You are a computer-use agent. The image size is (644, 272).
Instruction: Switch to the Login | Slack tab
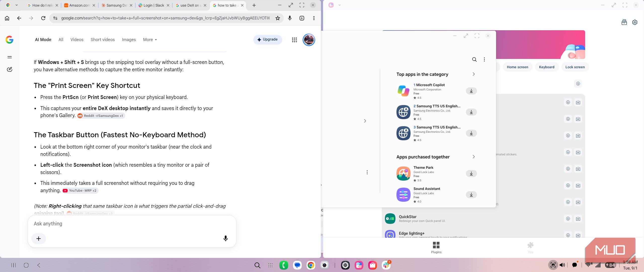tap(154, 5)
